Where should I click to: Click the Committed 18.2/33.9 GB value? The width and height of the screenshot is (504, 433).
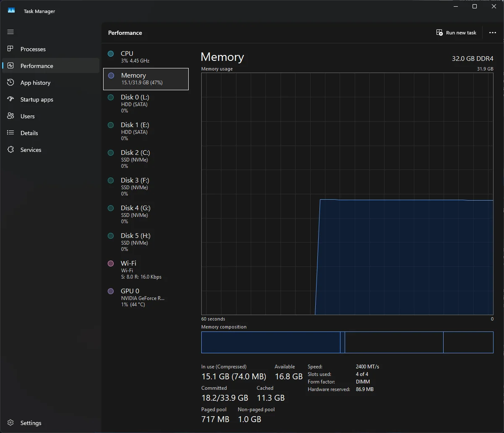(225, 398)
